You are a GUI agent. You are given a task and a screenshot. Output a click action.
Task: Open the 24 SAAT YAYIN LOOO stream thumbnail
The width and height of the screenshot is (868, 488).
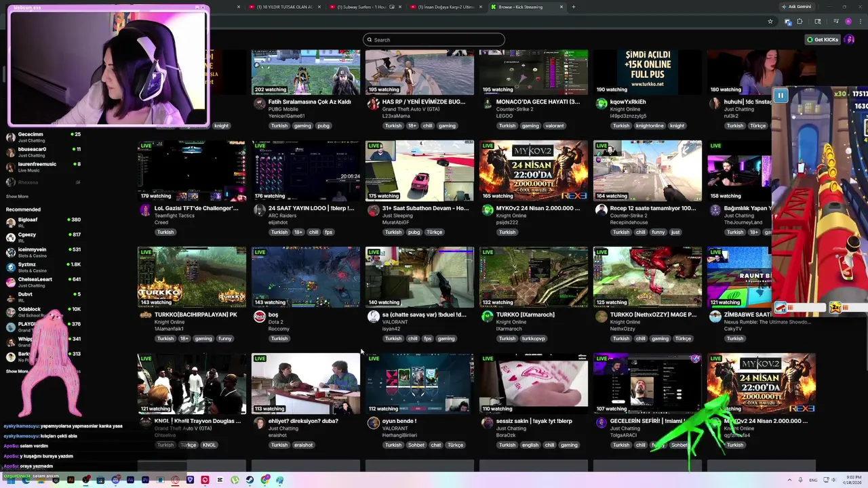306,171
